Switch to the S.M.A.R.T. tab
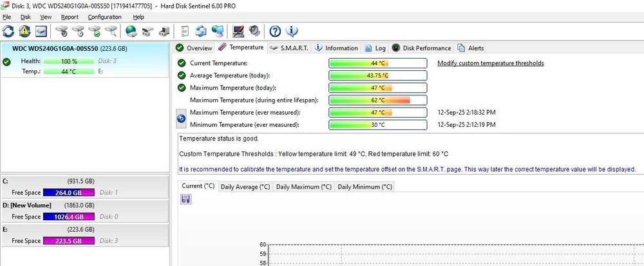 point(289,48)
